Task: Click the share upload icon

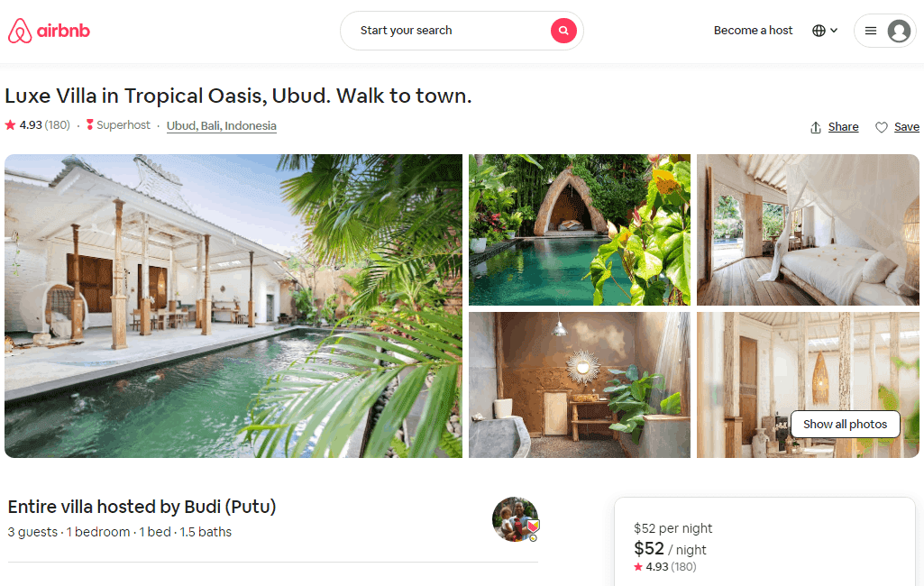Action: point(816,127)
